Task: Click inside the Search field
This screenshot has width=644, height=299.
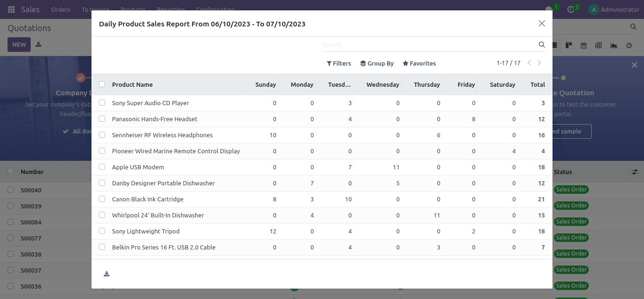Action: [x=424, y=45]
